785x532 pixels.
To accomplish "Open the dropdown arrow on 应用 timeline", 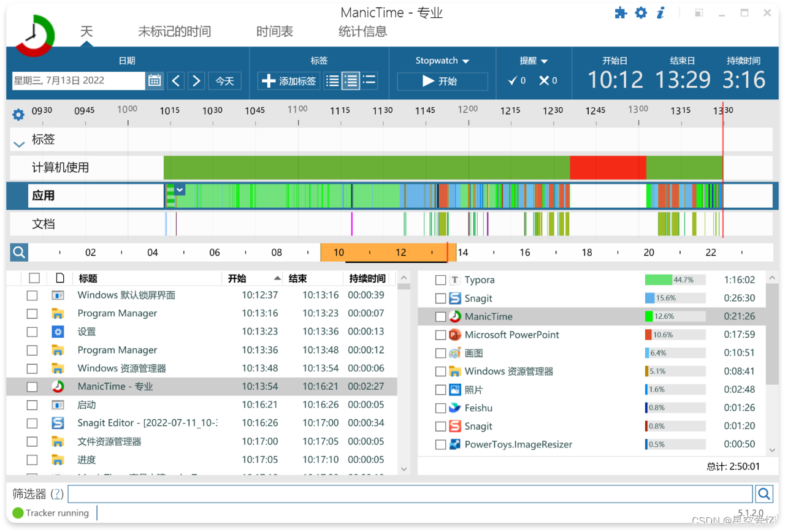I will tap(180, 190).
